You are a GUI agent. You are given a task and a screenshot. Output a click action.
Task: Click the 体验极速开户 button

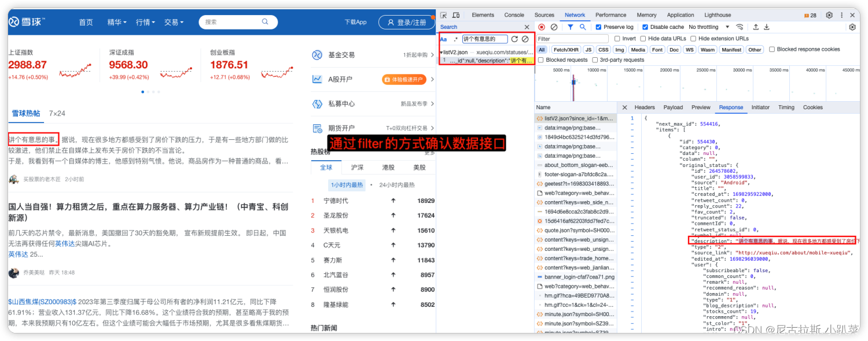click(x=403, y=79)
